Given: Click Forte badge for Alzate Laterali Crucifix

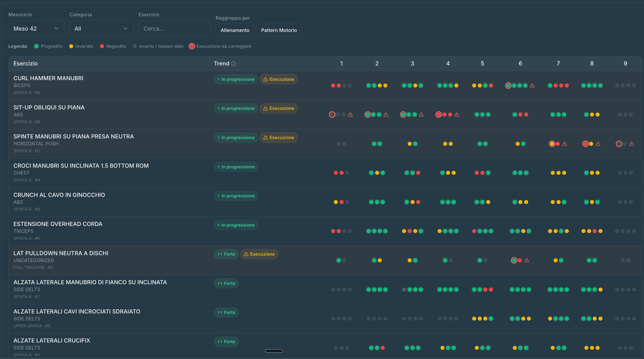Looking at the screenshot, I should (226, 342).
